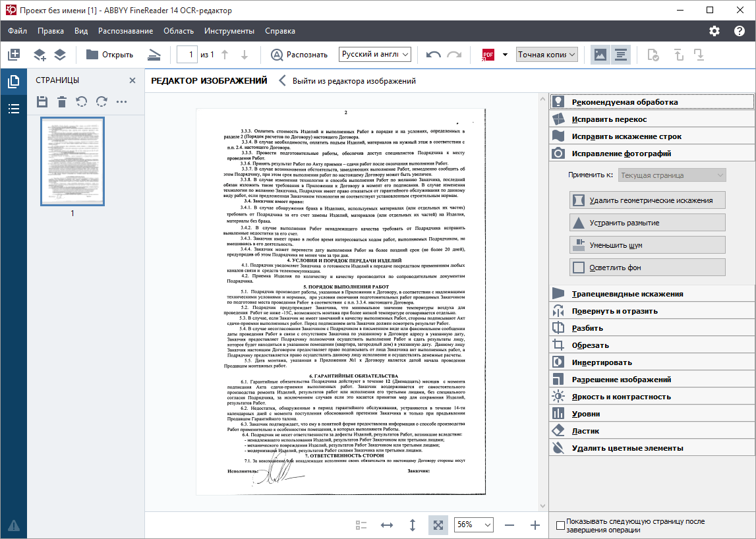Click the delete page trash icon
756x539 pixels.
point(62,101)
